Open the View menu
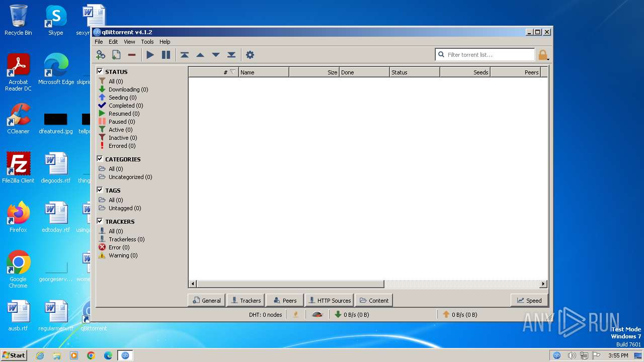 (129, 42)
